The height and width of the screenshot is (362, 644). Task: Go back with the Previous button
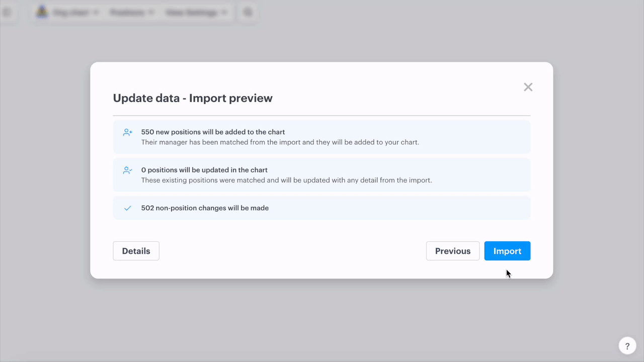(452, 251)
